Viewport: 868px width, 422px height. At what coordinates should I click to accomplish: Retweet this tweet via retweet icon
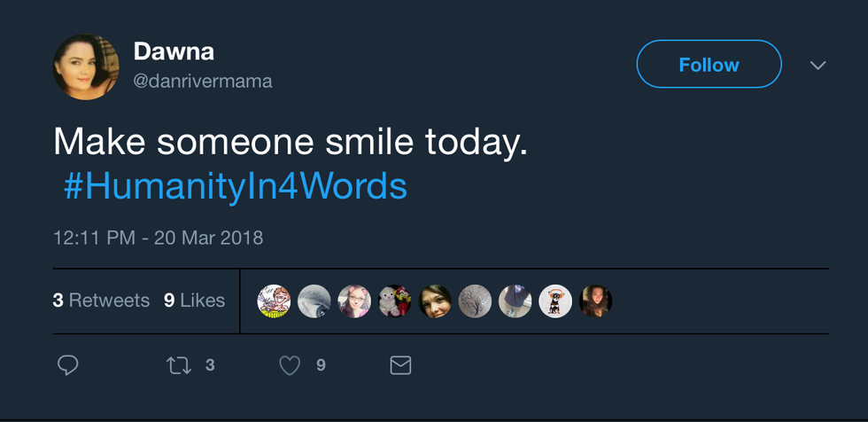(x=179, y=364)
